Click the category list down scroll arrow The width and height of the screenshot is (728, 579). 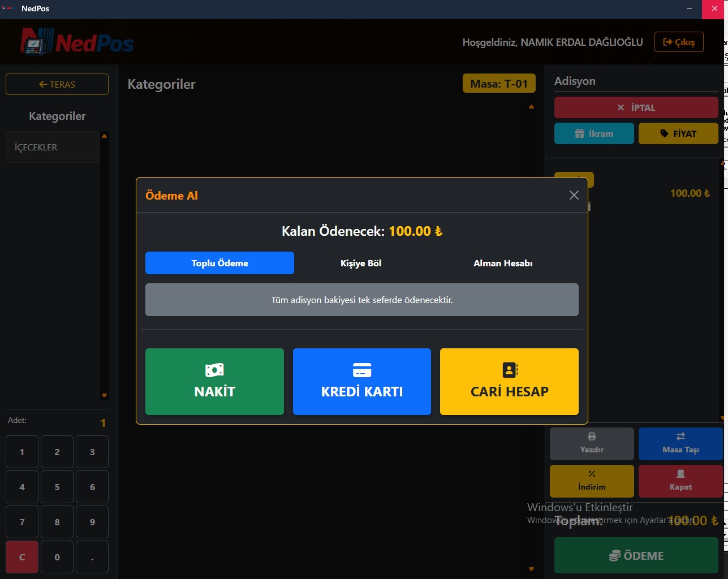(104, 395)
